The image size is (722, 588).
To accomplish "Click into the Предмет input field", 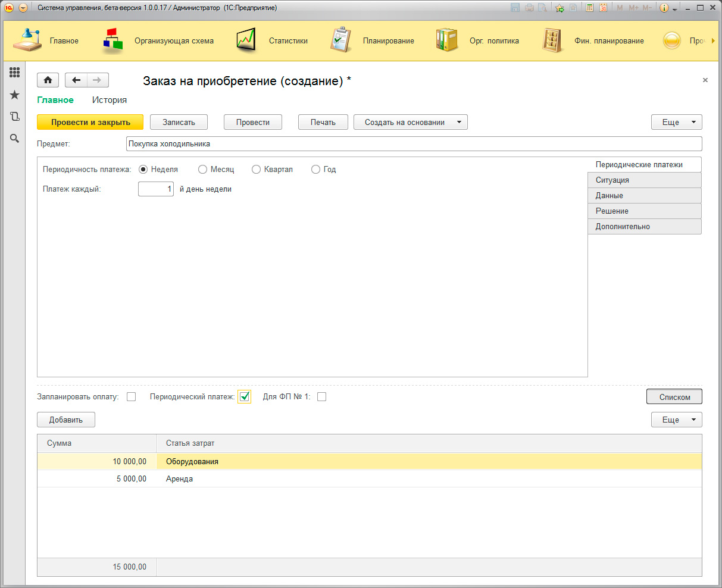I will [x=414, y=143].
